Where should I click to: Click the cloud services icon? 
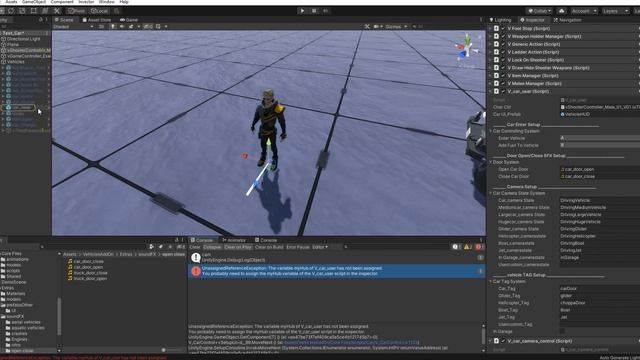tap(562, 11)
